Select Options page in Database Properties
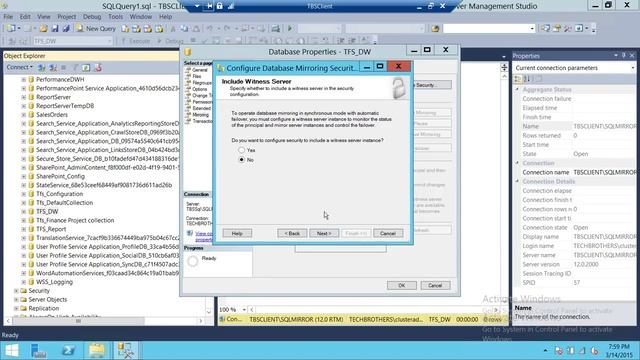640x360 pixels. coord(200,89)
